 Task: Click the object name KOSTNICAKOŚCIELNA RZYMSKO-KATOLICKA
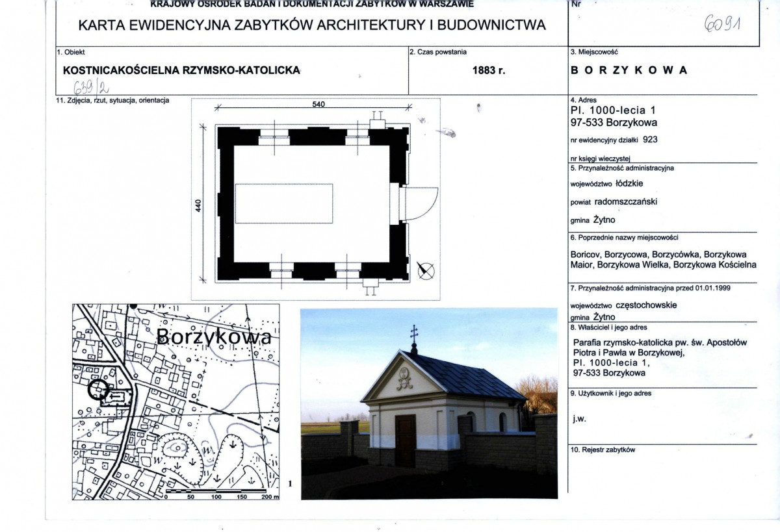[181, 70]
